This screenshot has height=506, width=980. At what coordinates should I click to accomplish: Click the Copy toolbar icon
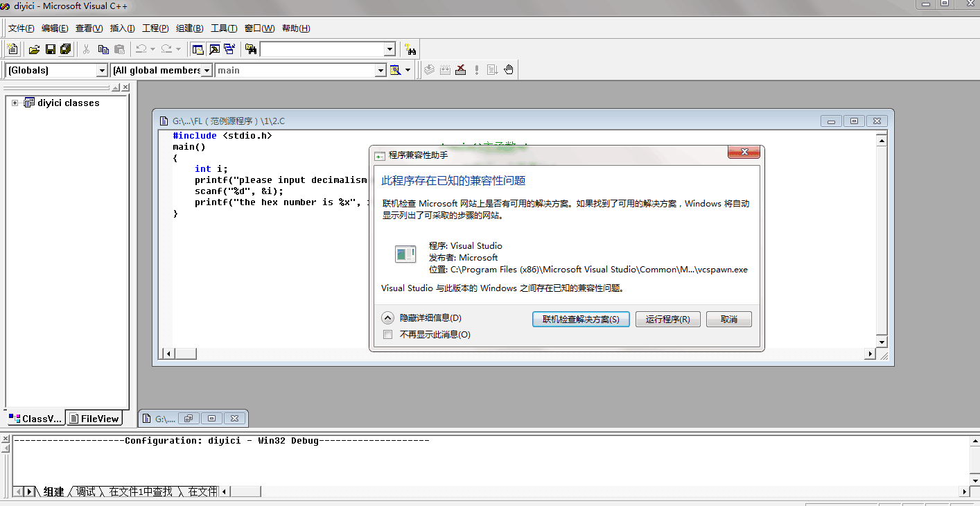(x=103, y=49)
